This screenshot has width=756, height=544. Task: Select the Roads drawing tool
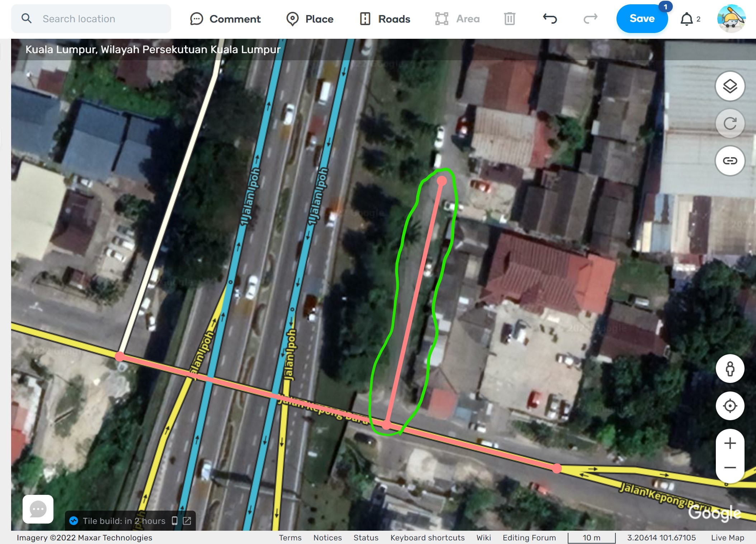(385, 19)
